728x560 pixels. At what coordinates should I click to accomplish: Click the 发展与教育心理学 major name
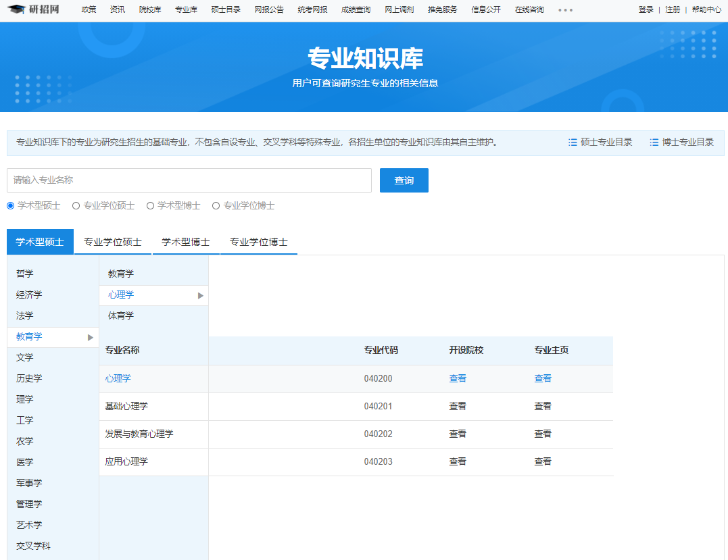tap(139, 434)
